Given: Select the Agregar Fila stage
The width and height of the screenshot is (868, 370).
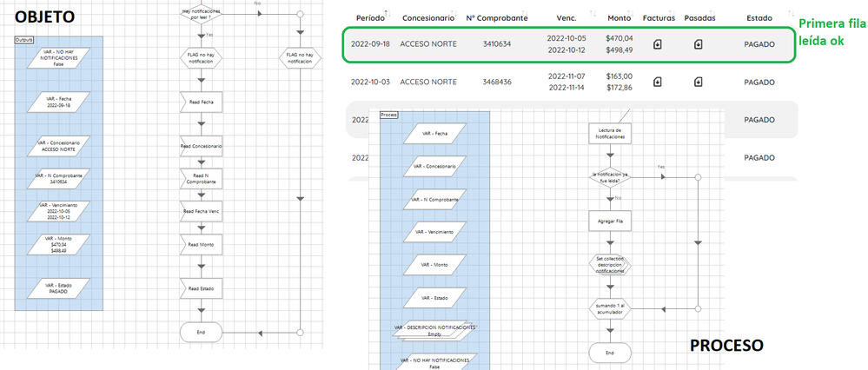Looking at the screenshot, I should [x=609, y=221].
